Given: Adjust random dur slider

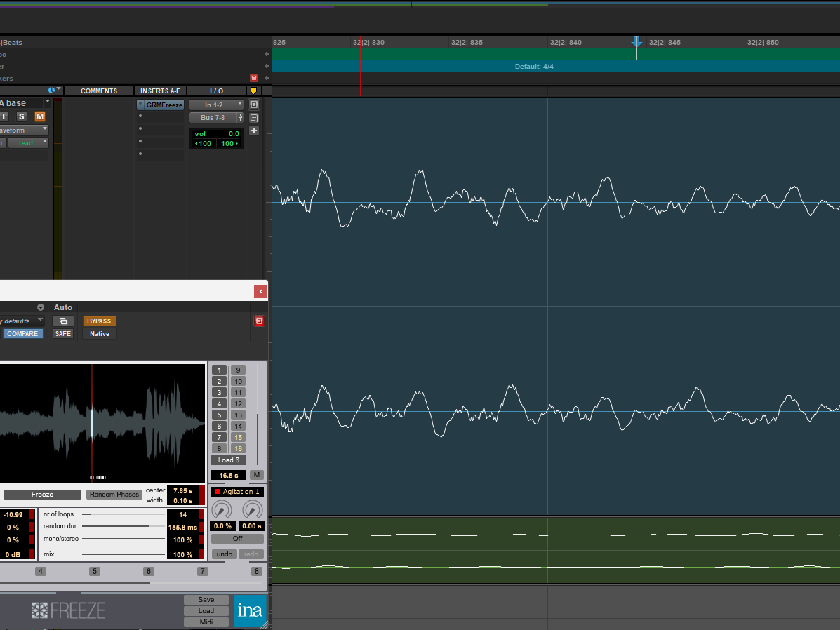Looking at the screenshot, I should click(124, 526).
